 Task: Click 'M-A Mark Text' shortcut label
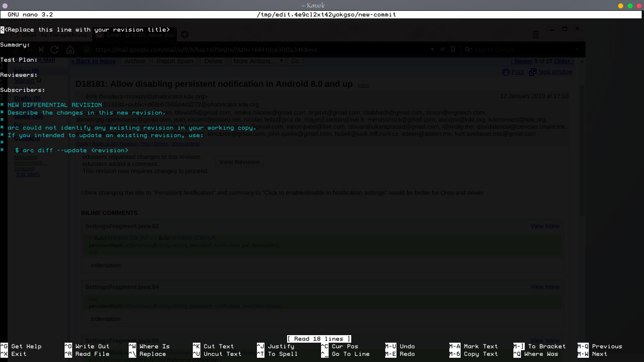[x=473, y=346]
